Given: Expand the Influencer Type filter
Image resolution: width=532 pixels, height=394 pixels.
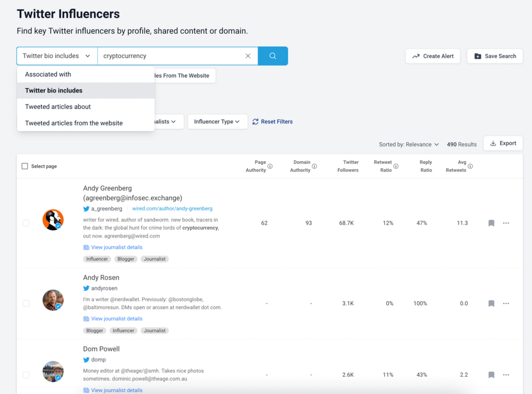Looking at the screenshot, I should pyautogui.click(x=217, y=122).
